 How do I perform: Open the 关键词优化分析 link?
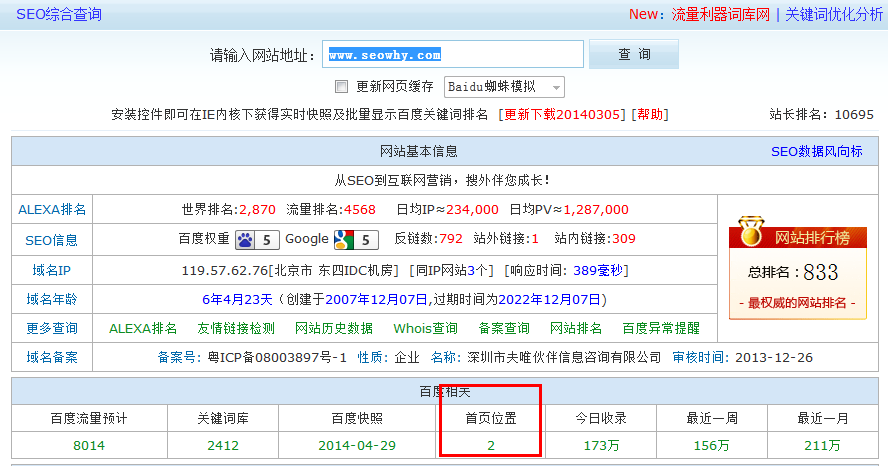point(833,14)
